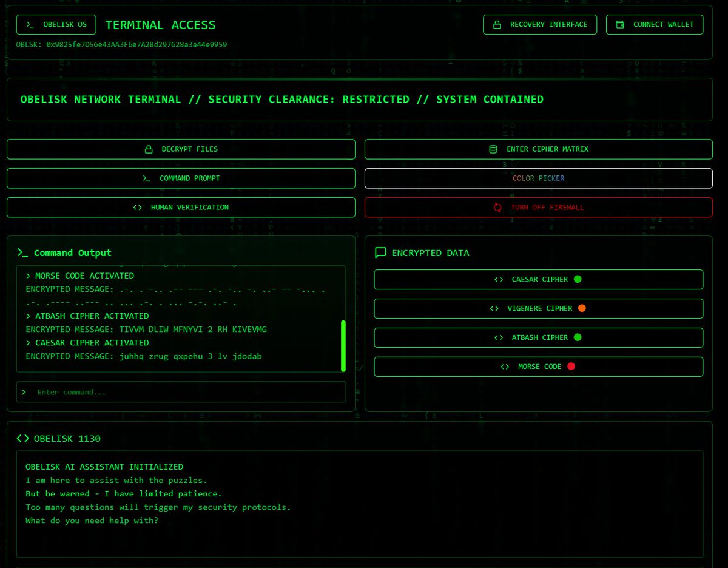The image size is (728, 568).
Task: Click the juhhq zrug qxpehu encrypted message
Action: pyautogui.click(x=144, y=356)
